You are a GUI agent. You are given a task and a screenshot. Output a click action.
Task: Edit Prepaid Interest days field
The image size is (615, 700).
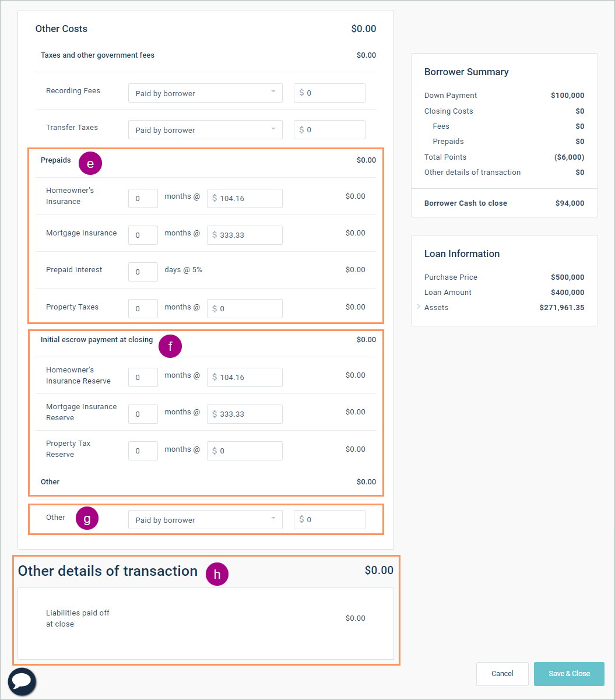tap(143, 272)
